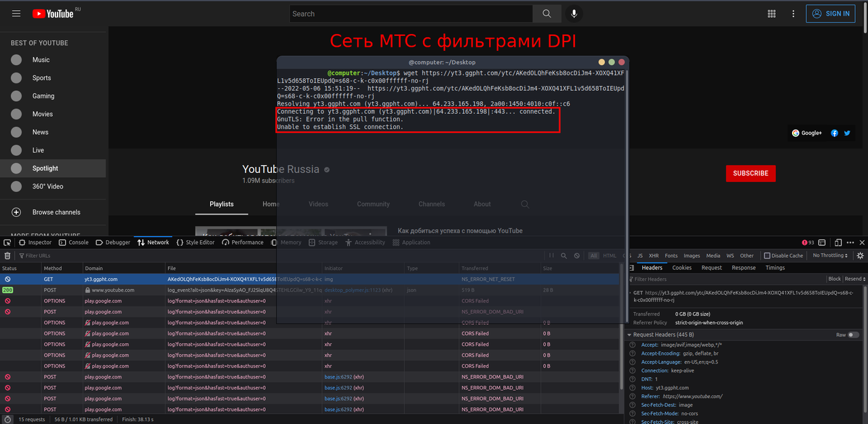This screenshot has height=424, width=868.
Task: Open the Resend dropdown
Action: 854,279
